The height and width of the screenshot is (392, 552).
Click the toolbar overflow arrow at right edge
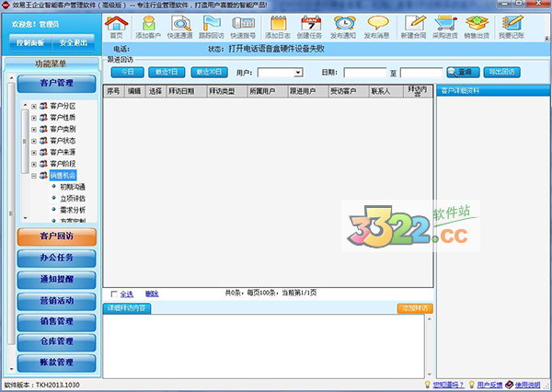tap(546, 38)
